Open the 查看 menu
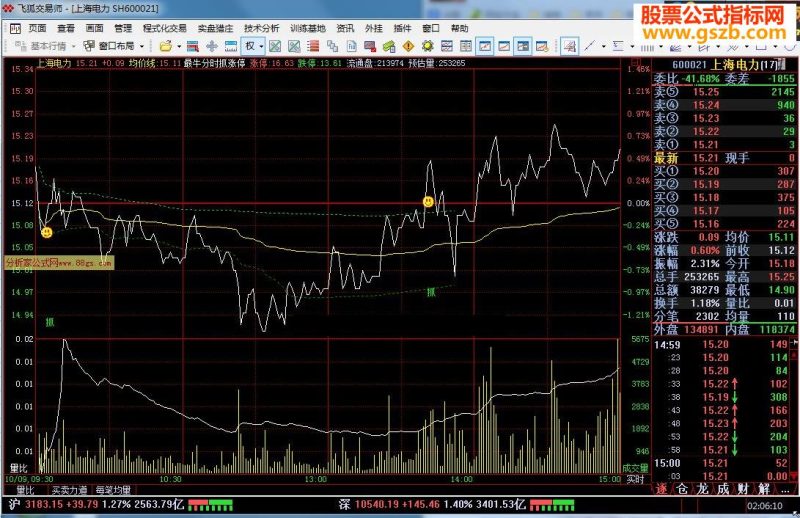The width and height of the screenshot is (800, 518). [66, 29]
